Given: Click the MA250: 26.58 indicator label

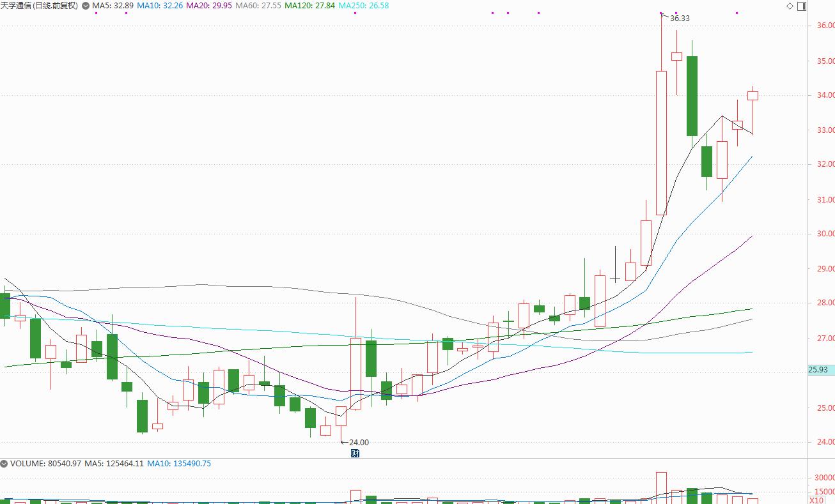Looking at the screenshot, I should 363,6.
